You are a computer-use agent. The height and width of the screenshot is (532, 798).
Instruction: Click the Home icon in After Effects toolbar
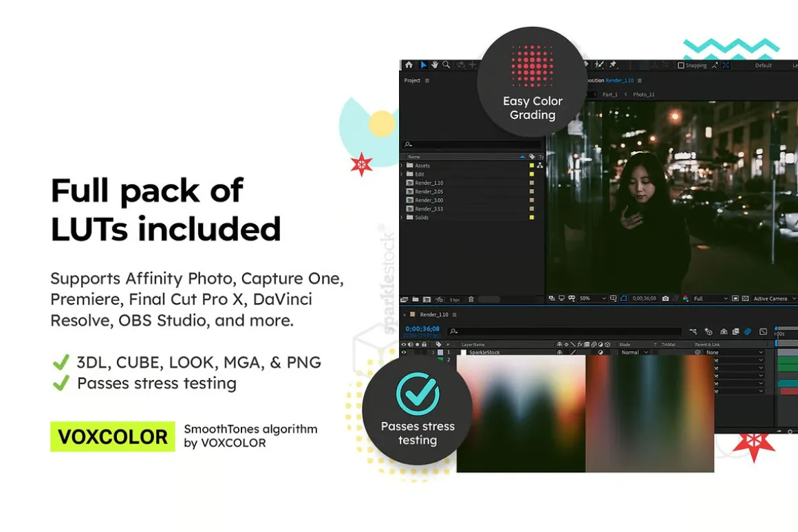point(409,65)
